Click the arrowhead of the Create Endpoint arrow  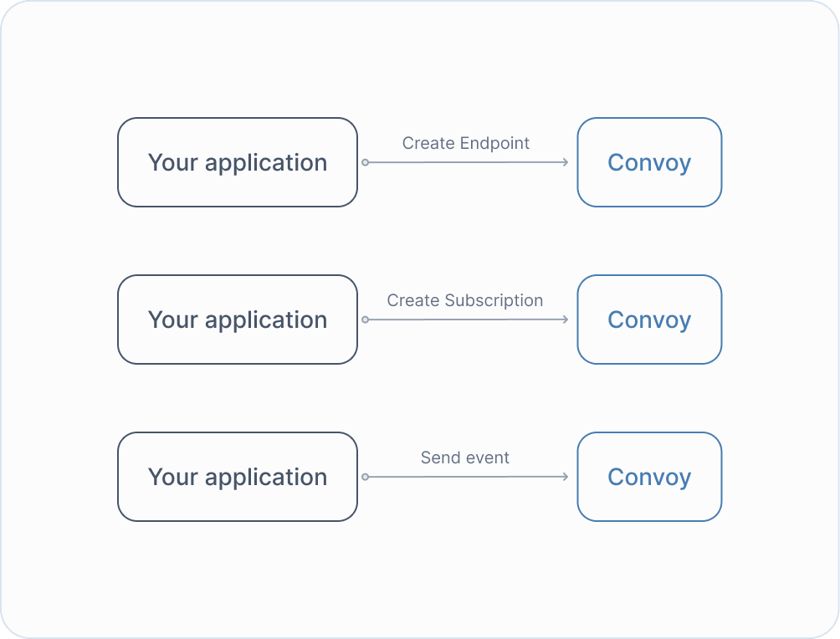coord(566,162)
